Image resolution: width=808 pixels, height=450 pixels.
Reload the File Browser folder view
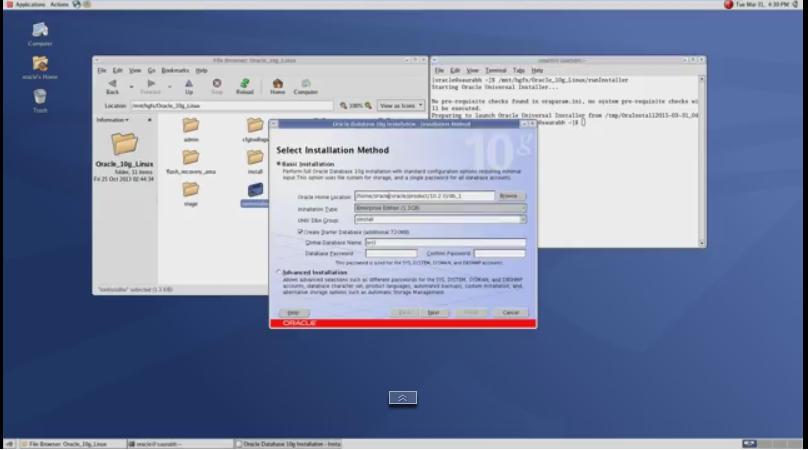click(245, 86)
